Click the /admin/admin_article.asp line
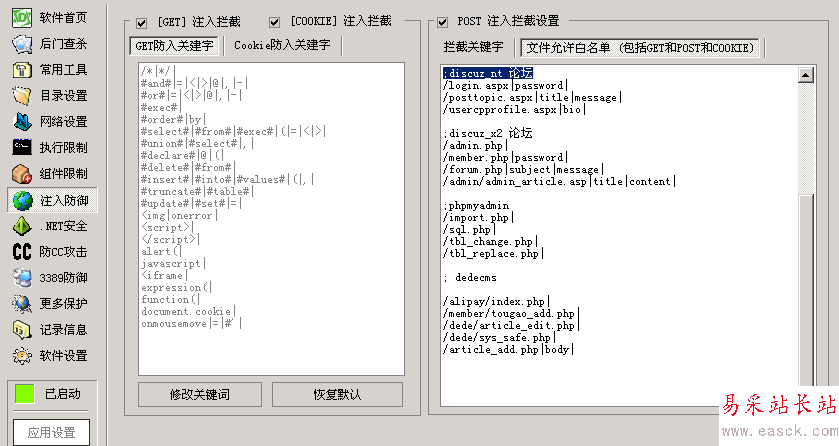Screen dimensions: 839x446 [x=559, y=182]
